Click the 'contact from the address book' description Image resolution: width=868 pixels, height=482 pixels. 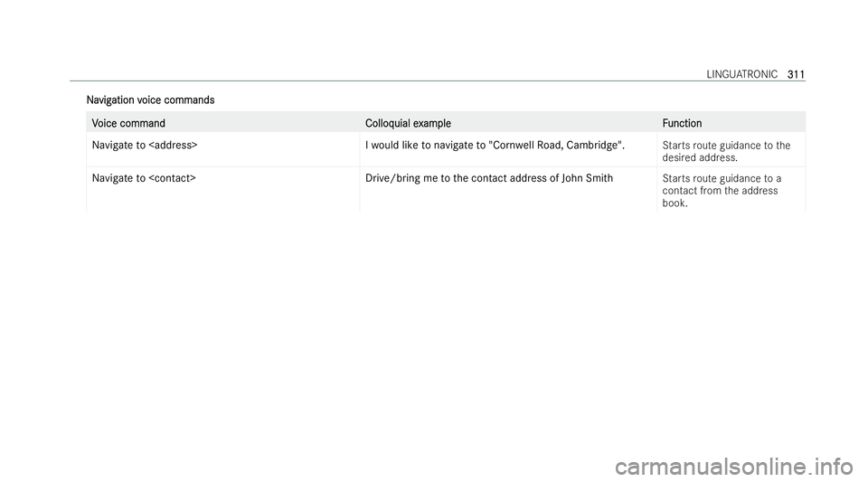[x=720, y=196]
